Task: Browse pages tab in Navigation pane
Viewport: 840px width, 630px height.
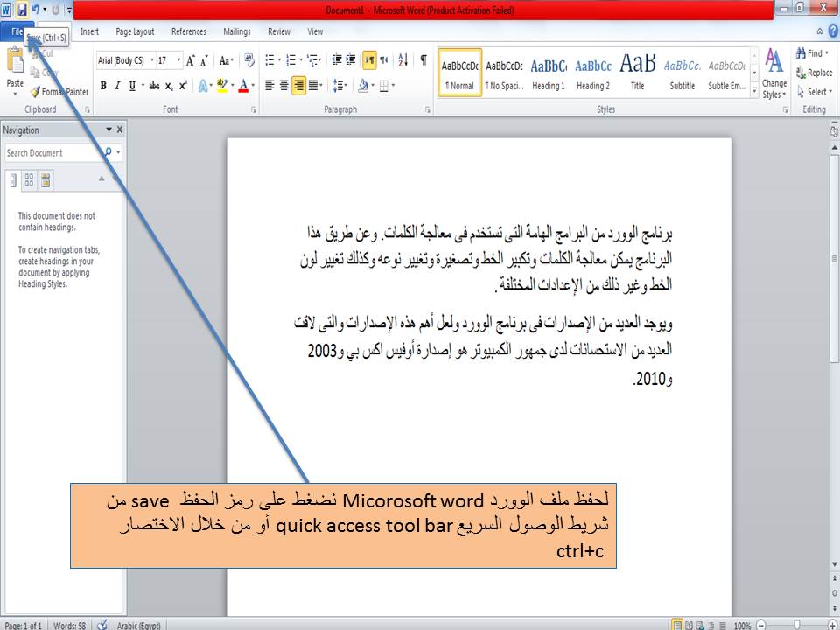Action: click(30, 180)
